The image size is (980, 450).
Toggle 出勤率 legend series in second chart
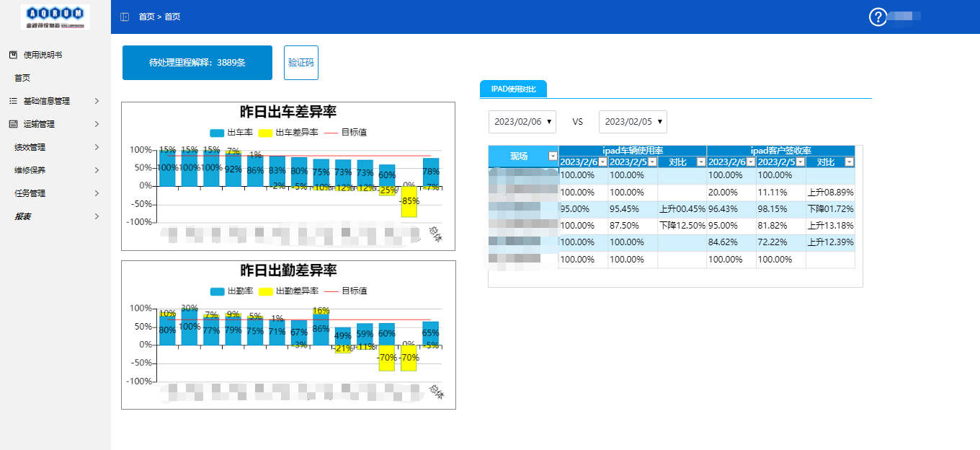click(x=228, y=291)
